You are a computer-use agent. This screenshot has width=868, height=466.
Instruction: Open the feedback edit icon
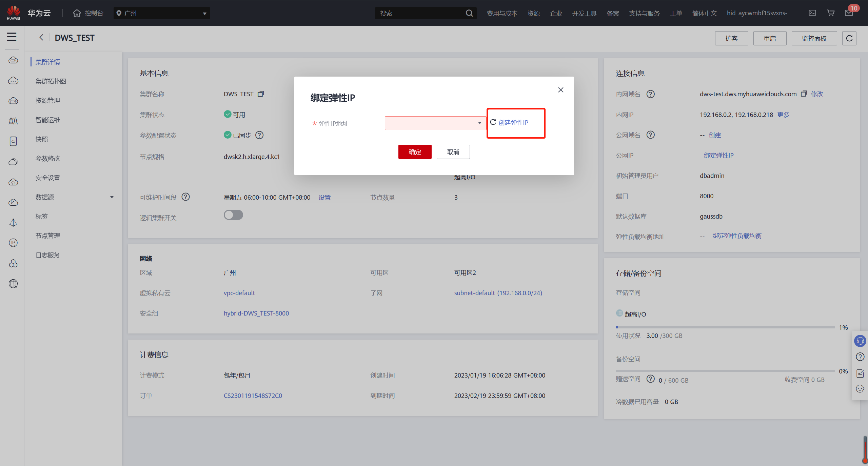860,373
